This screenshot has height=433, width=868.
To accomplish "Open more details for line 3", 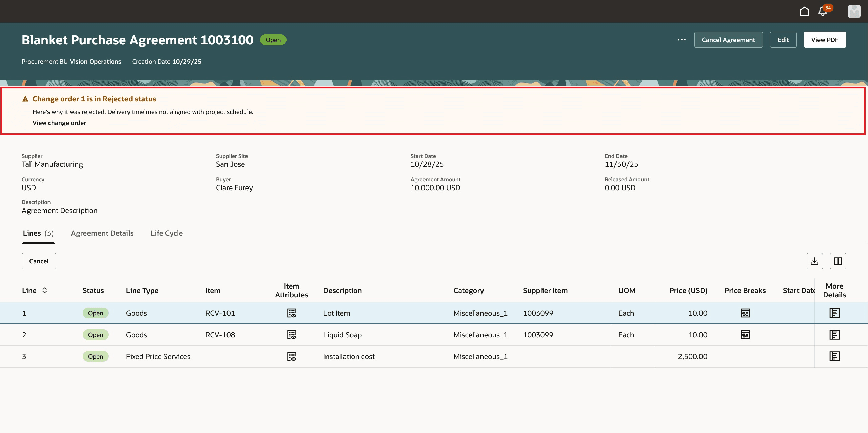I will point(834,356).
